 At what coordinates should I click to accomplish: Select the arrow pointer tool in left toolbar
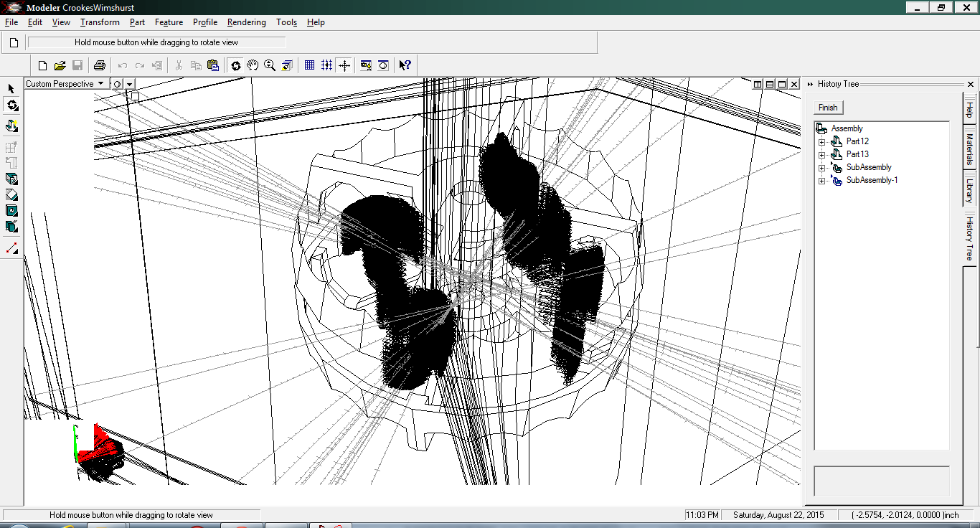11,88
